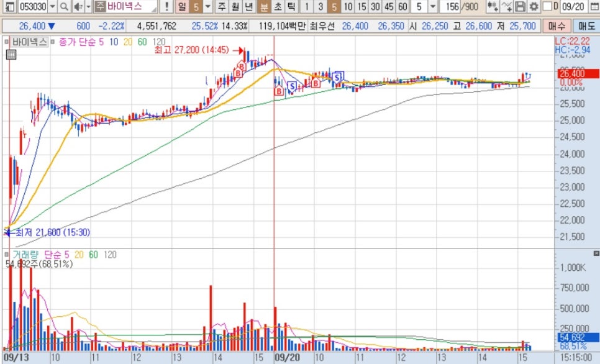
Task: Click the exclamation mark info button
Action: pos(166,6)
